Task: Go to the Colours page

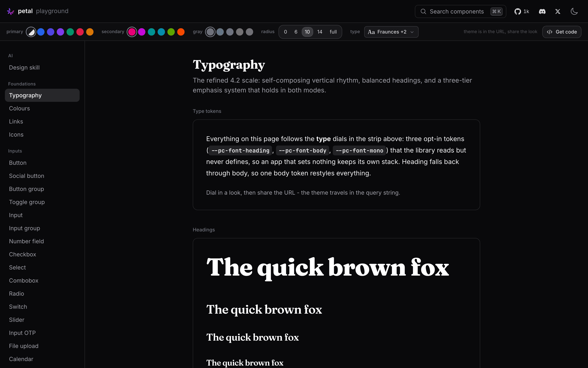Action: point(42,109)
